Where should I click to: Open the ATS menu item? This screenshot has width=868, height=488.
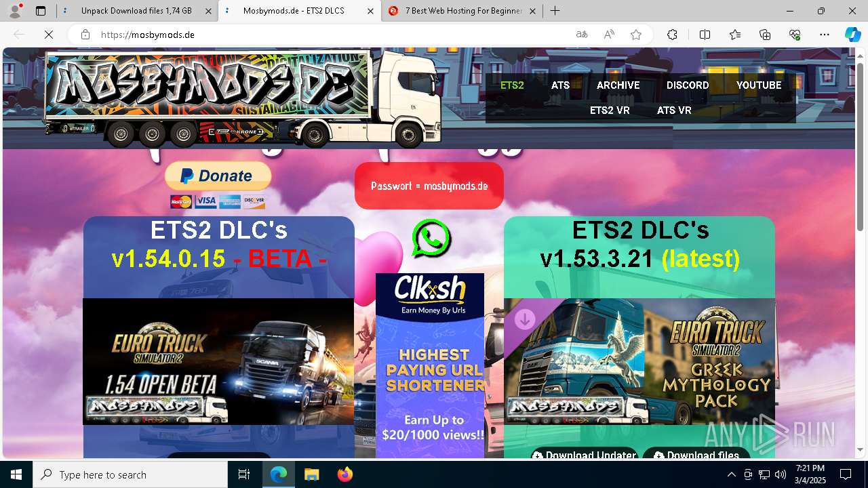(560, 85)
